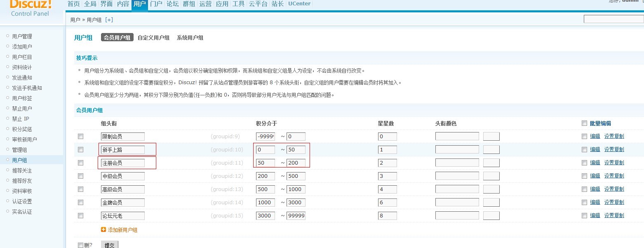
Task: Click 设置复制 for the 高级会员 row
Action: tap(614, 189)
